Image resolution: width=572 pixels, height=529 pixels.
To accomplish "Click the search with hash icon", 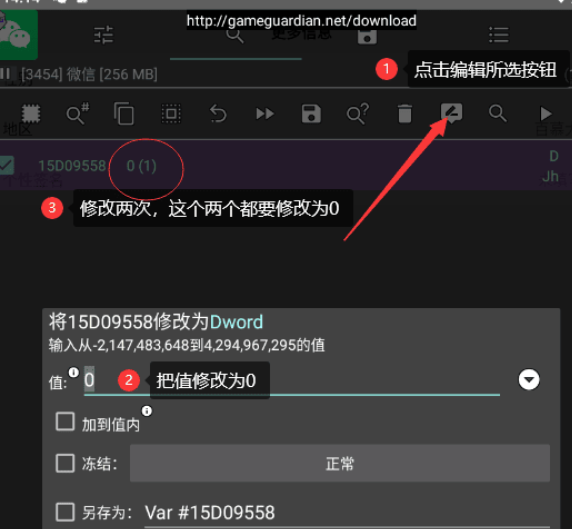I will [77, 113].
